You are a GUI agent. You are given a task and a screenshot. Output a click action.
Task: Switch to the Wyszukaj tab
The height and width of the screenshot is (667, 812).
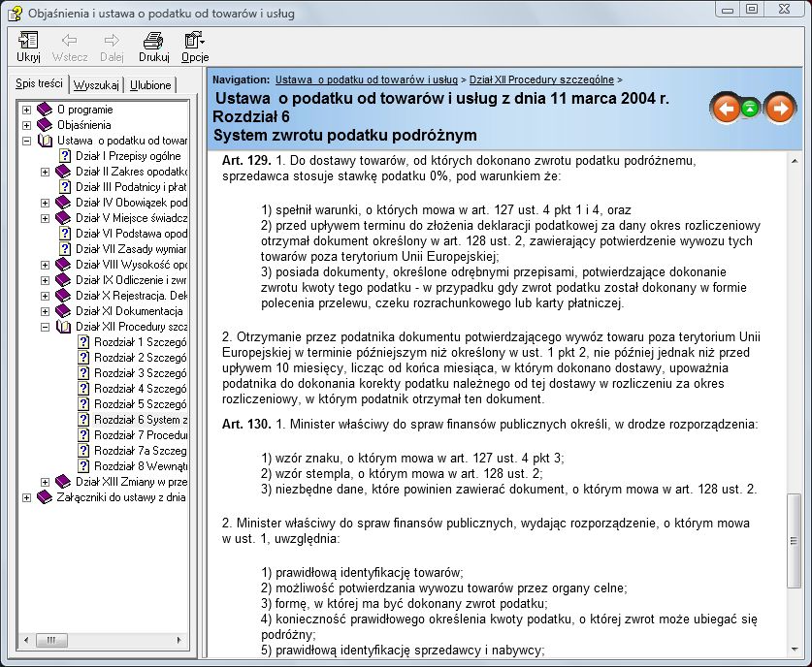click(x=96, y=85)
